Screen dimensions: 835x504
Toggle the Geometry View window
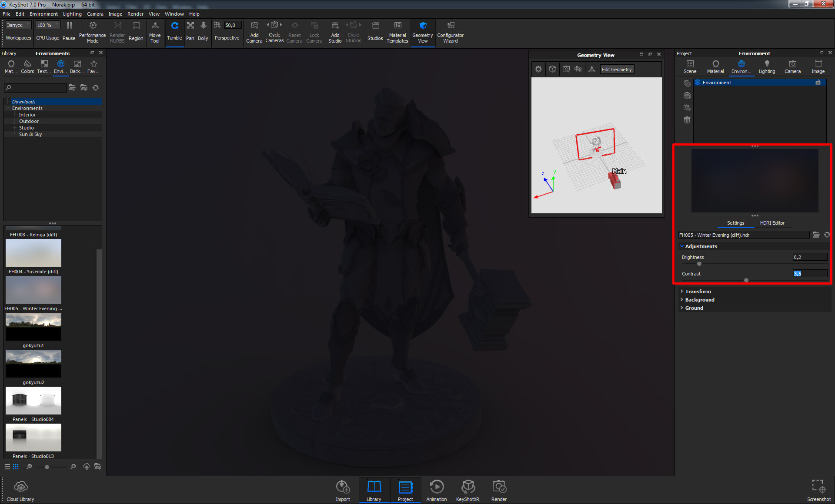coord(422,32)
